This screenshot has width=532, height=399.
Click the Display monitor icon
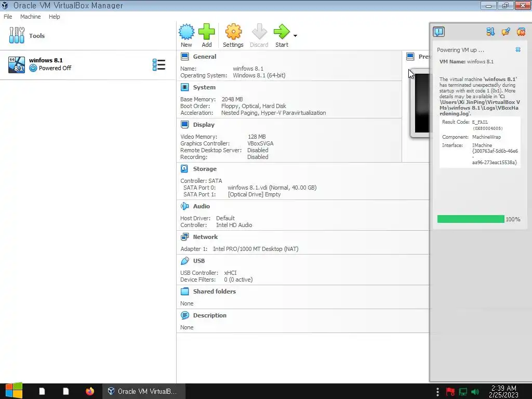(x=184, y=125)
